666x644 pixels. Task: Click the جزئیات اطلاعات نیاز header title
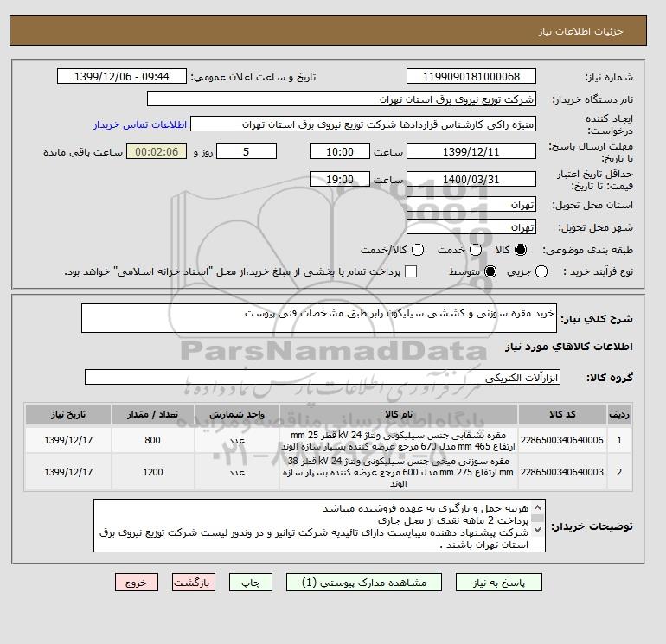pyautogui.click(x=580, y=31)
